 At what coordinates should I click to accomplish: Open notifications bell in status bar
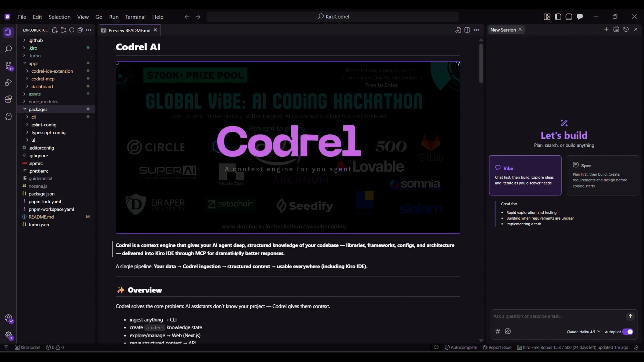pyautogui.click(x=636, y=347)
